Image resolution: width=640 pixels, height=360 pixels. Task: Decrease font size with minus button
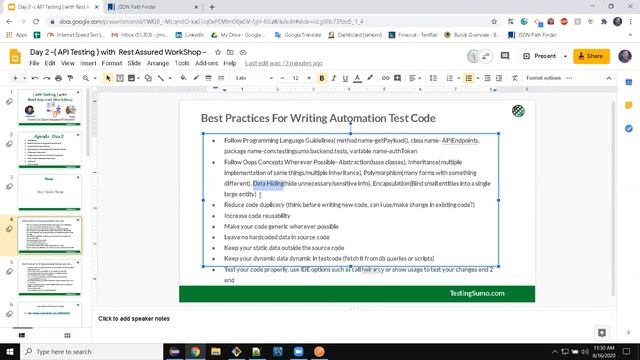click(282, 78)
